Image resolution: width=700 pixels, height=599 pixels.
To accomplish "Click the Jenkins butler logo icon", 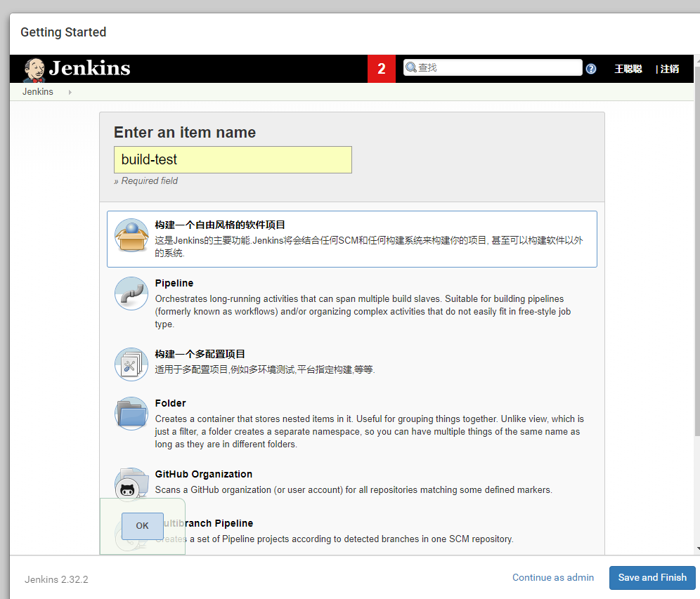I will tap(34, 70).
